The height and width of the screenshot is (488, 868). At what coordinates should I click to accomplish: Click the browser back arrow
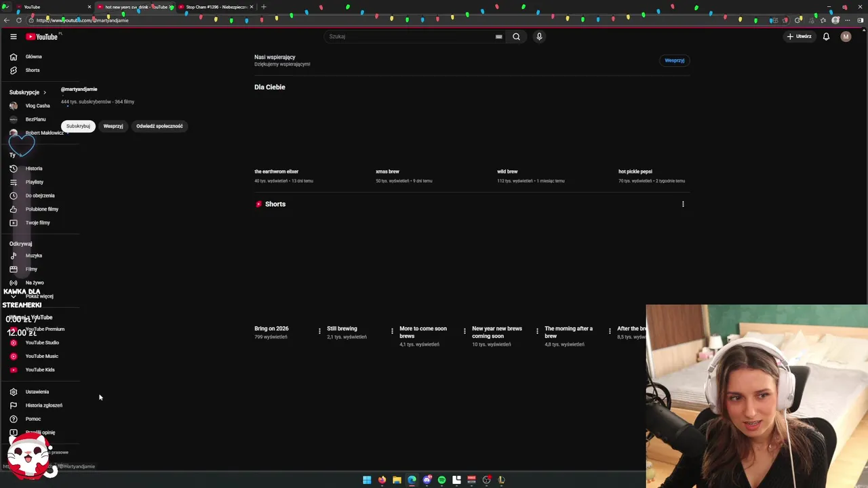click(x=7, y=20)
